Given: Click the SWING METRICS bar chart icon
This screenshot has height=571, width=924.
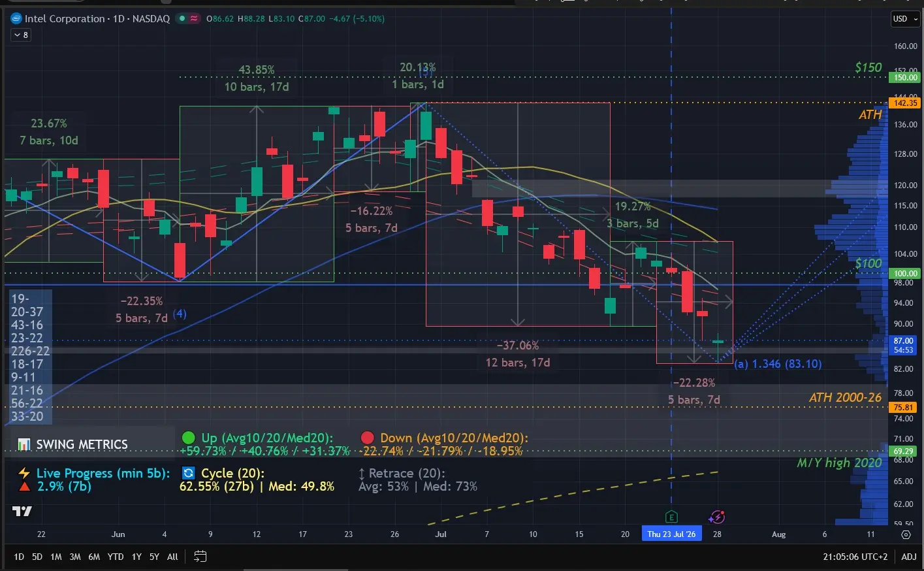Looking at the screenshot, I should [24, 444].
